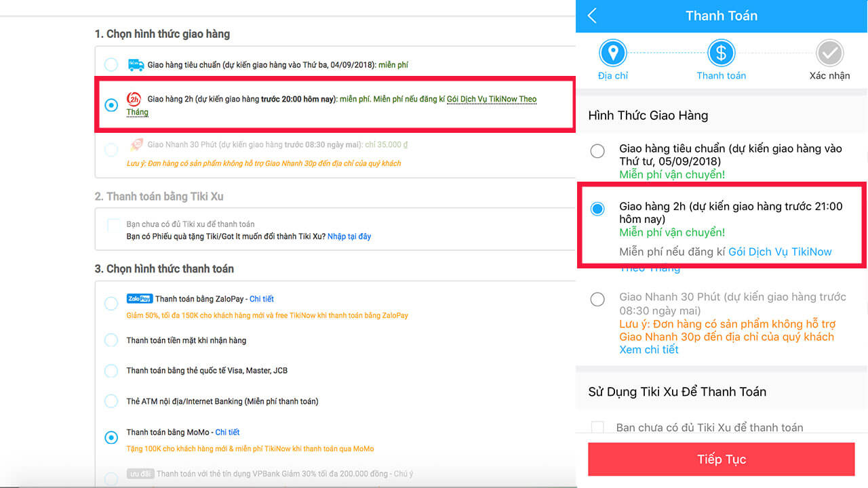Open Chi tiết link next to MoMo

(x=227, y=432)
